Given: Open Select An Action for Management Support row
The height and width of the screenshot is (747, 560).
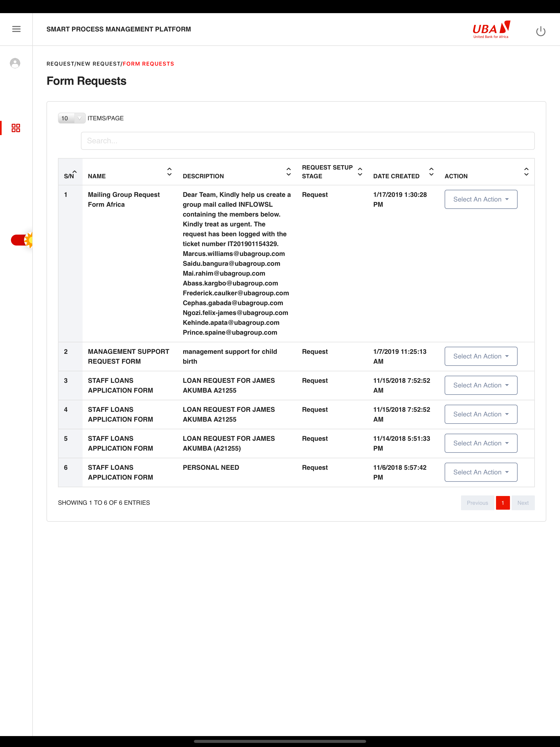Looking at the screenshot, I should tap(480, 356).
